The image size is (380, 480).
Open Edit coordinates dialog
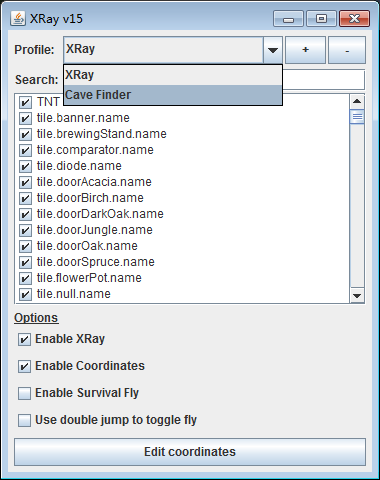pyautogui.click(x=190, y=452)
